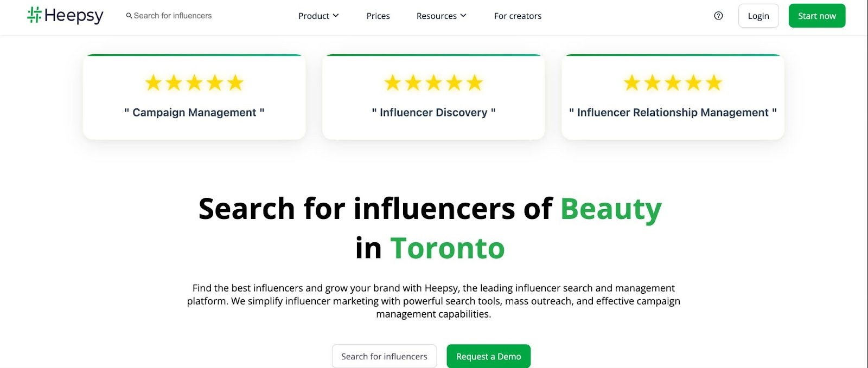Open the Prices page
868x368 pixels.
point(378,16)
